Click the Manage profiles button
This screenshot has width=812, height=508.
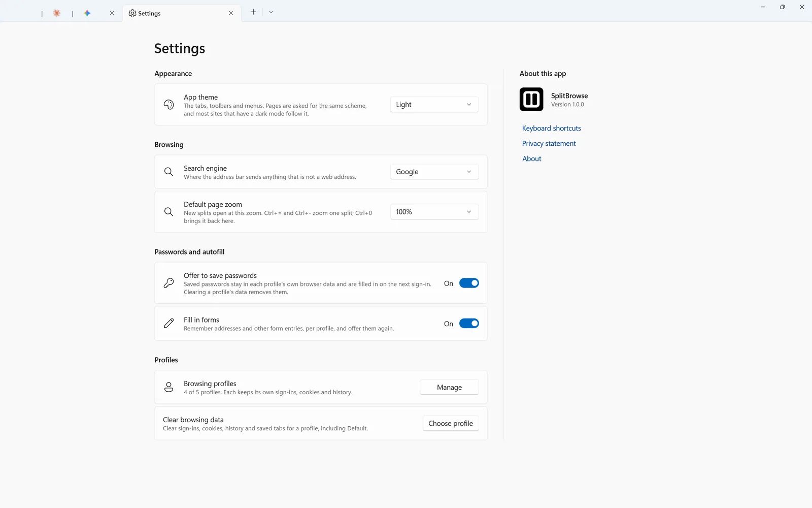pos(449,387)
